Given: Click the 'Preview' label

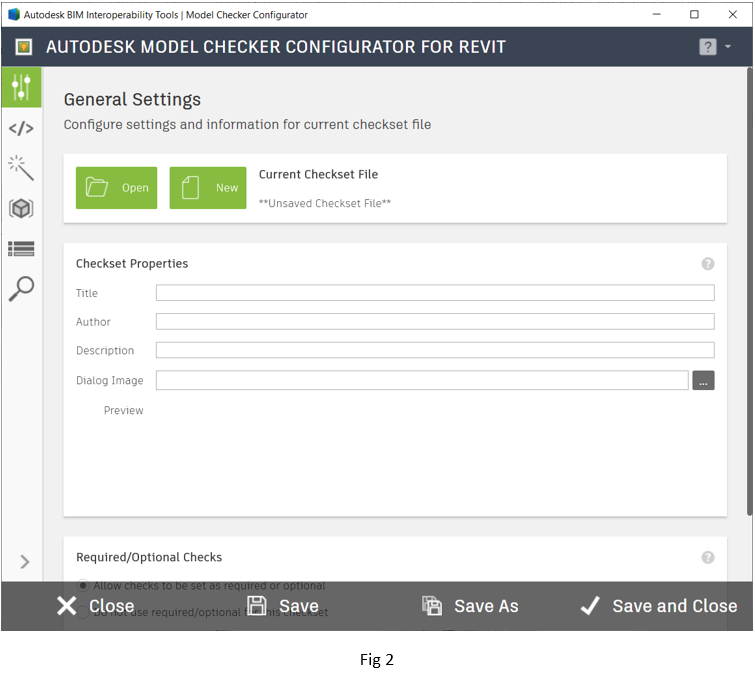Looking at the screenshot, I should (124, 410).
